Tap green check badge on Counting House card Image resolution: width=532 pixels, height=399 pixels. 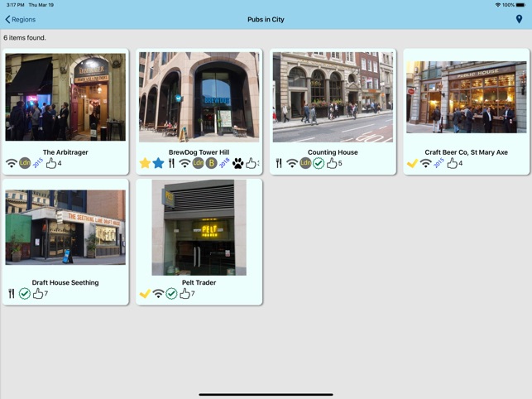click(x=319, y=163)
